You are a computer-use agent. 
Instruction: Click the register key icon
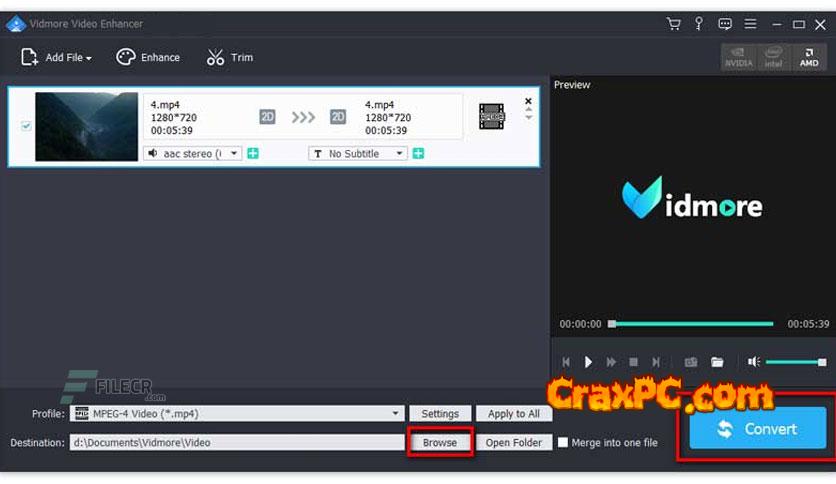tap(698, 24)
